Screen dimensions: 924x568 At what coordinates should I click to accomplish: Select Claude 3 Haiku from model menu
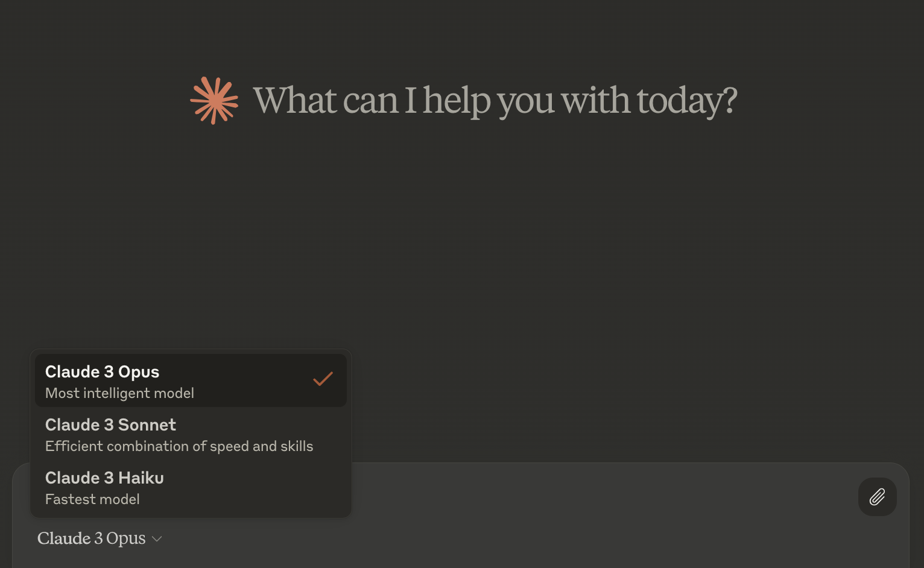pos(191,488)
